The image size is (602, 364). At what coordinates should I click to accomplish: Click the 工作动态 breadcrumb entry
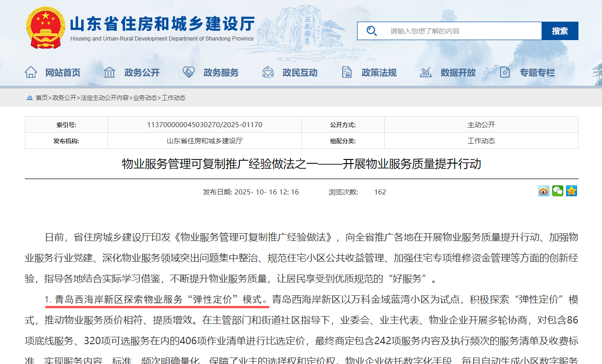174,98
